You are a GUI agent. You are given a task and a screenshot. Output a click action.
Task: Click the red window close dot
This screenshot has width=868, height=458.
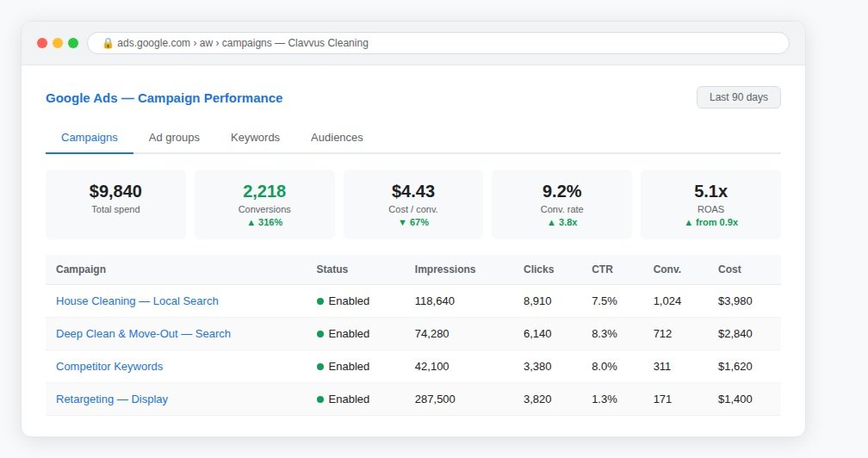tap(42, 43)
